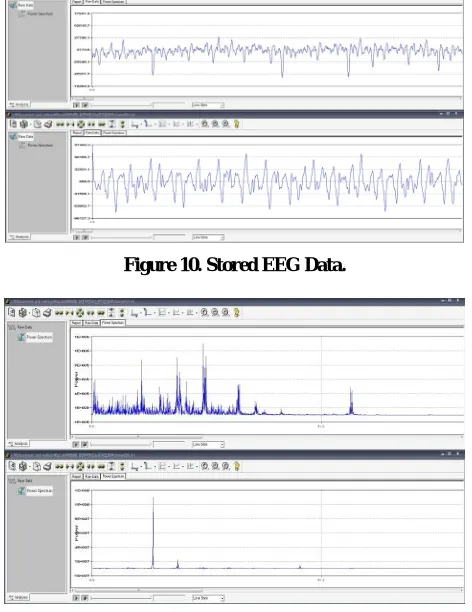The image size is (472, 612).
Task: Click the second magnifier zoom icon in the multi-peak spectrum window
Action: [215, 313]
